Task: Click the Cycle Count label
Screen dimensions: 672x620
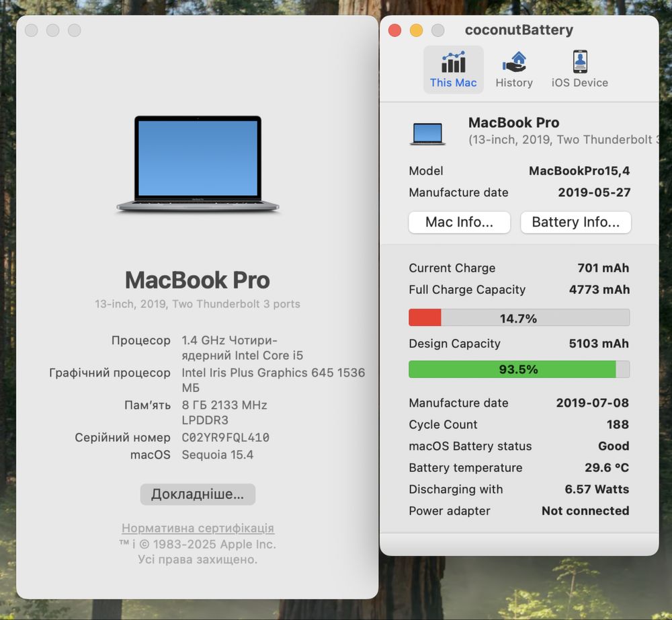Action: (x=443, y=424)
